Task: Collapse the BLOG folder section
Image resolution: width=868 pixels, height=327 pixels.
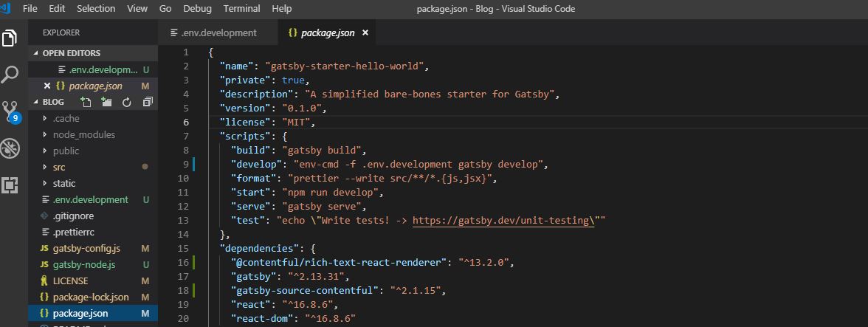Action: coord(52,102)
